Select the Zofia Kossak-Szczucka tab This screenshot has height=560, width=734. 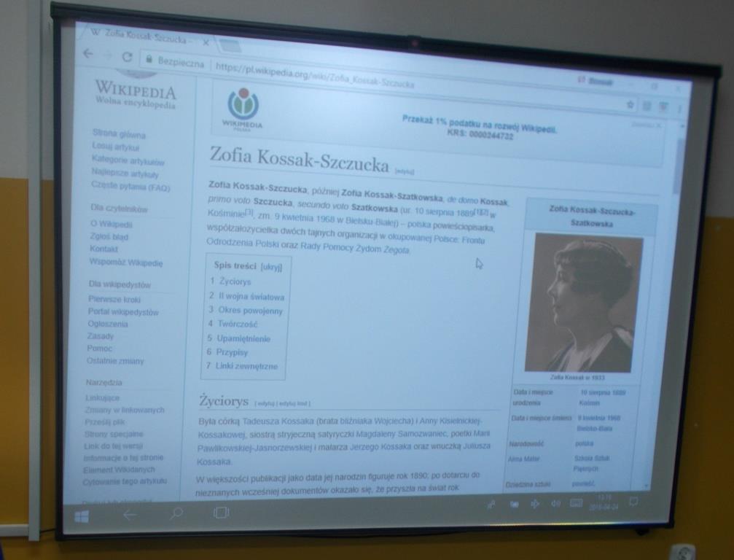coord(145,36)
